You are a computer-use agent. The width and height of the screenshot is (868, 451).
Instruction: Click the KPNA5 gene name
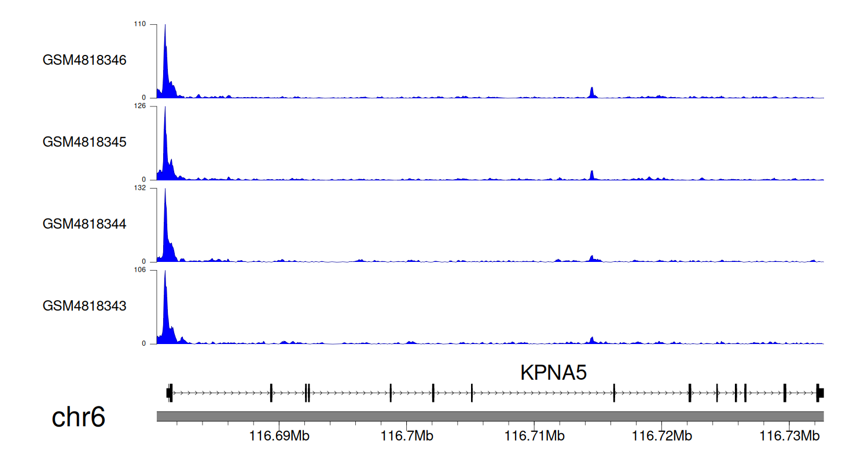tap(553, 373)
